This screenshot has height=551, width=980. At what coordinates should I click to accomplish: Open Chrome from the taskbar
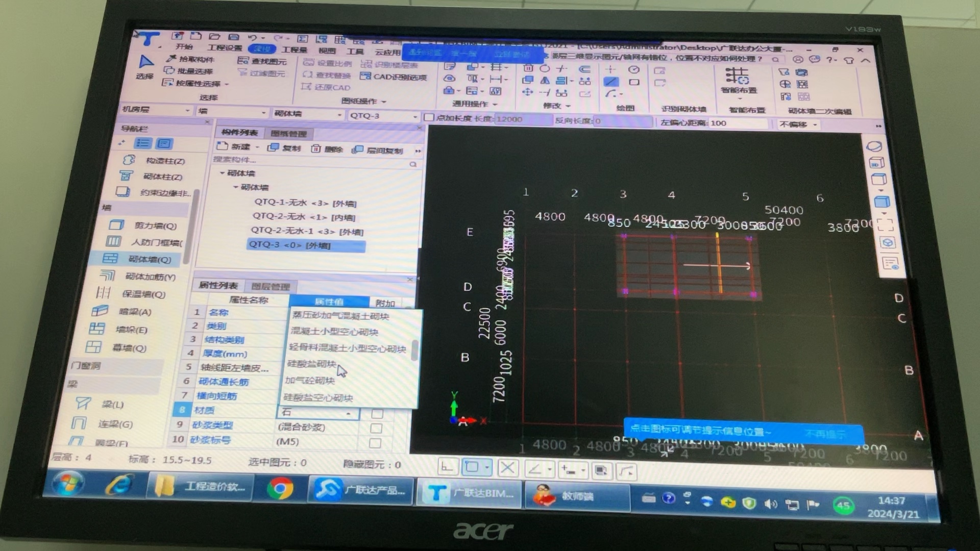280,489
